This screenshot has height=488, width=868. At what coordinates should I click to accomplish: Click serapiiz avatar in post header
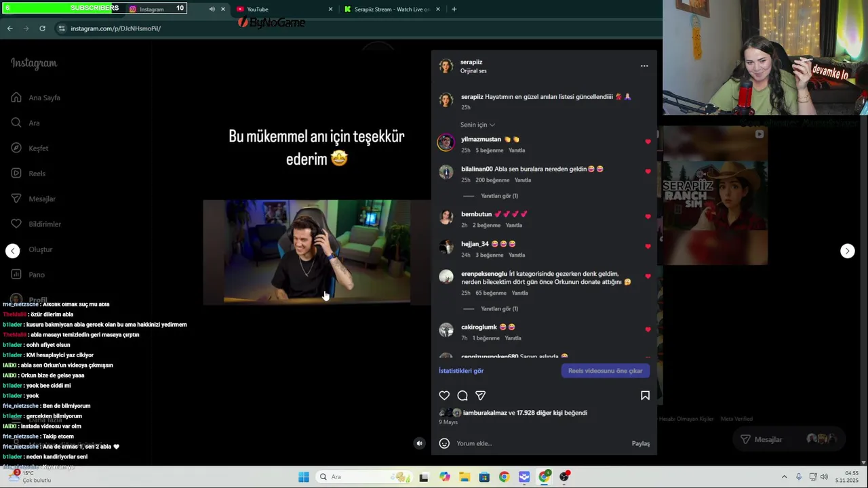pos(446,66)
